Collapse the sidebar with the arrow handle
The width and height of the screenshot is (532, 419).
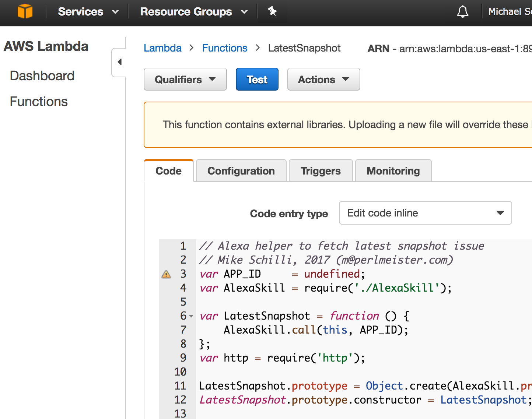[119, 62]
